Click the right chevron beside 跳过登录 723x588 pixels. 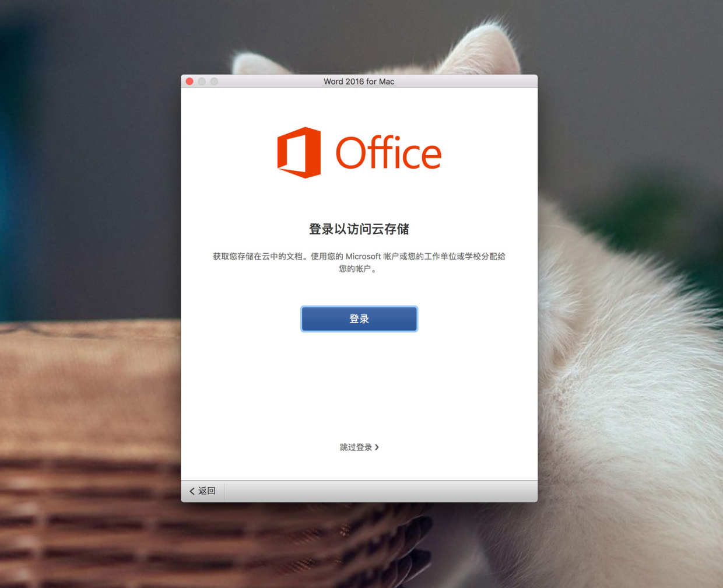point(377,447)
